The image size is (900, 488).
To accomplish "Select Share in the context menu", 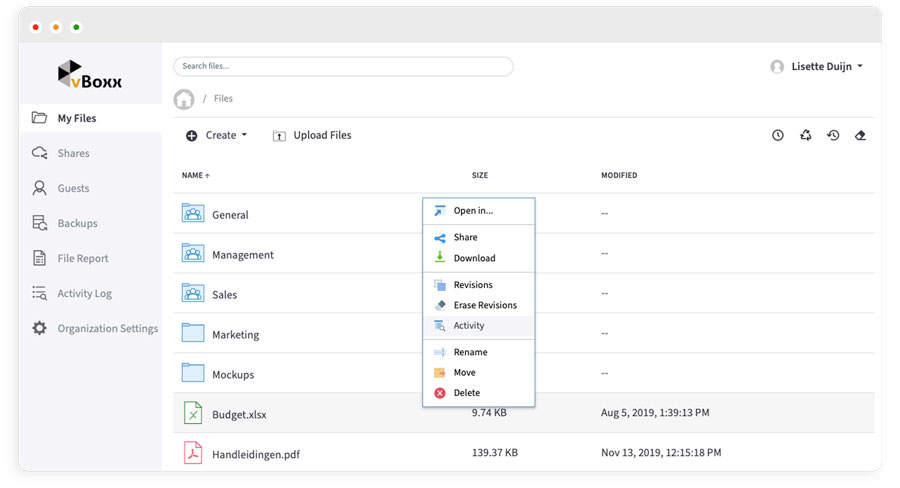I will (x=479, y=237).
